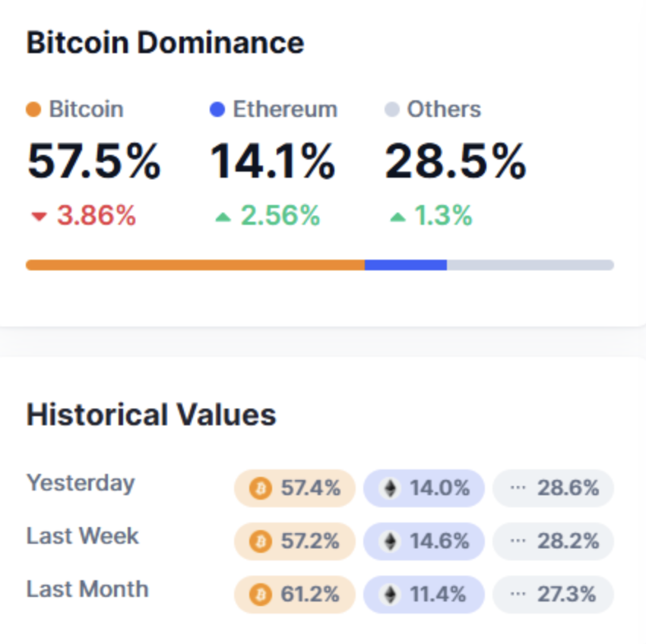This screenshot has width=646, height=644.
Task: Click the orange Bitcoin legend dot
Action: tap(33, 109)
